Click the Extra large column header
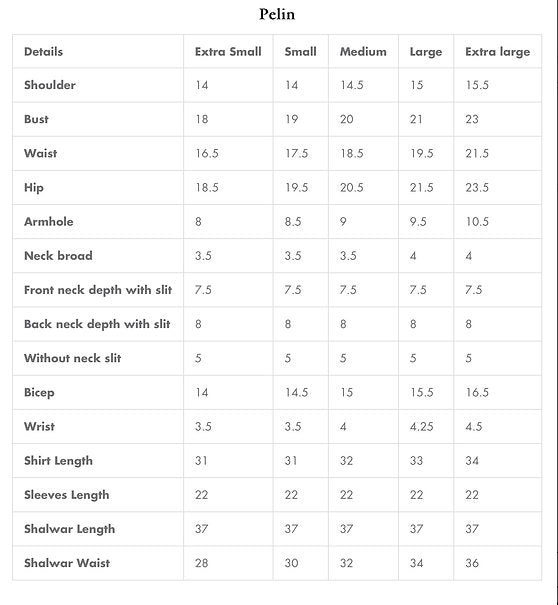This screenshot has height=605, width=558. click(497, 52)
